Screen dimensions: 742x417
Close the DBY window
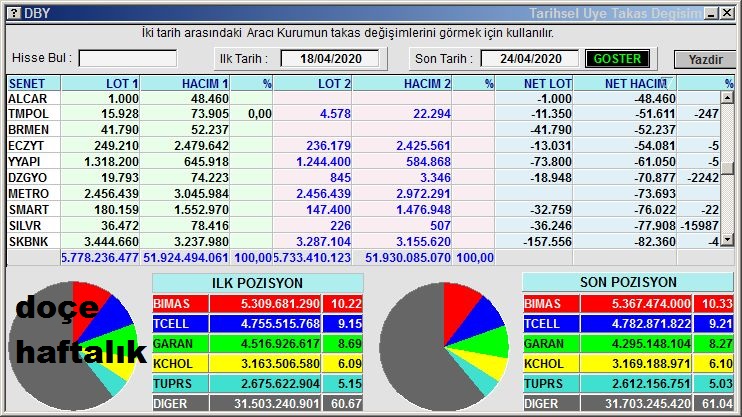[727, 13]
